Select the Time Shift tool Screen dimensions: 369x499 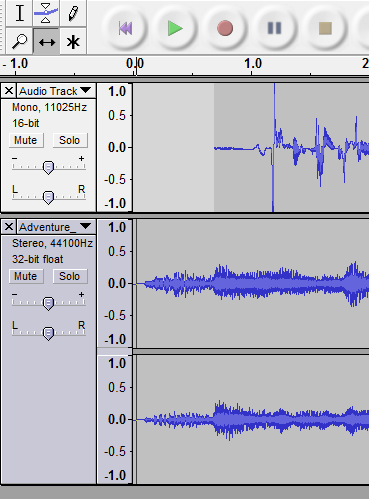46,41
